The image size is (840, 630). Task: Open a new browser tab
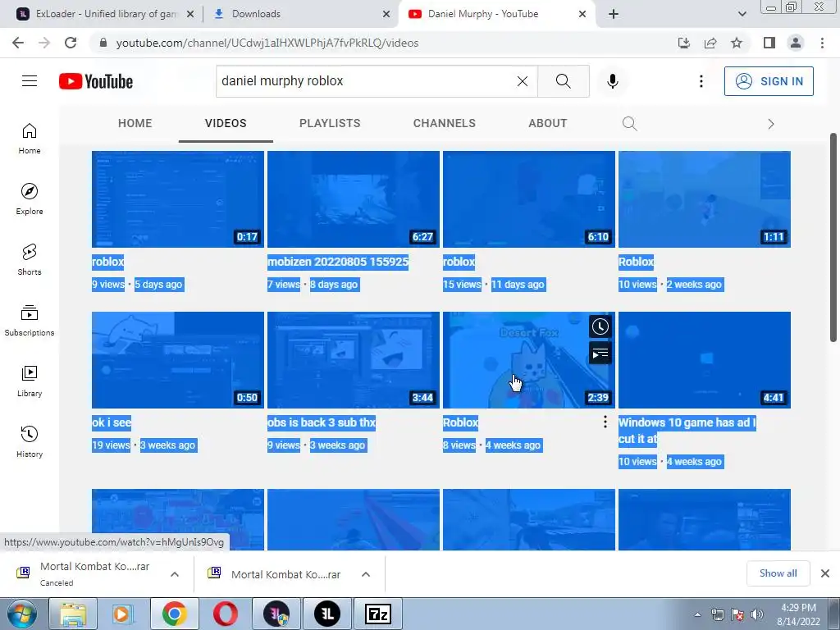pyautogui.click(x=614, y=14)
